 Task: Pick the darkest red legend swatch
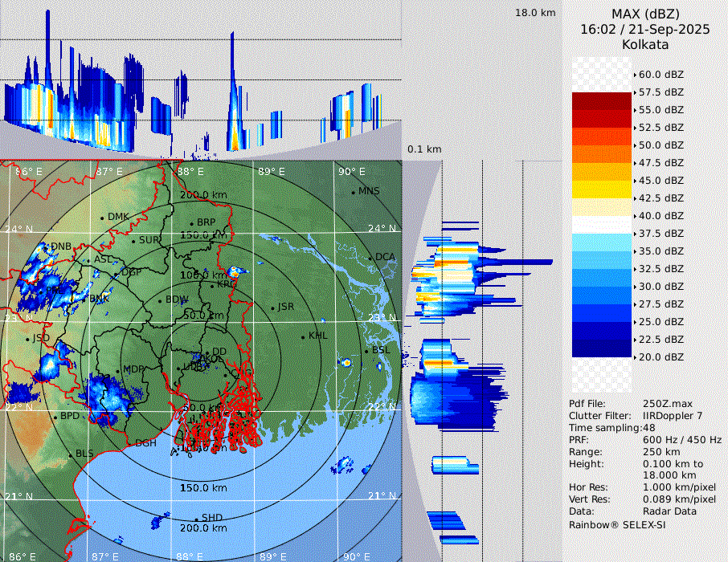(602, 100)
